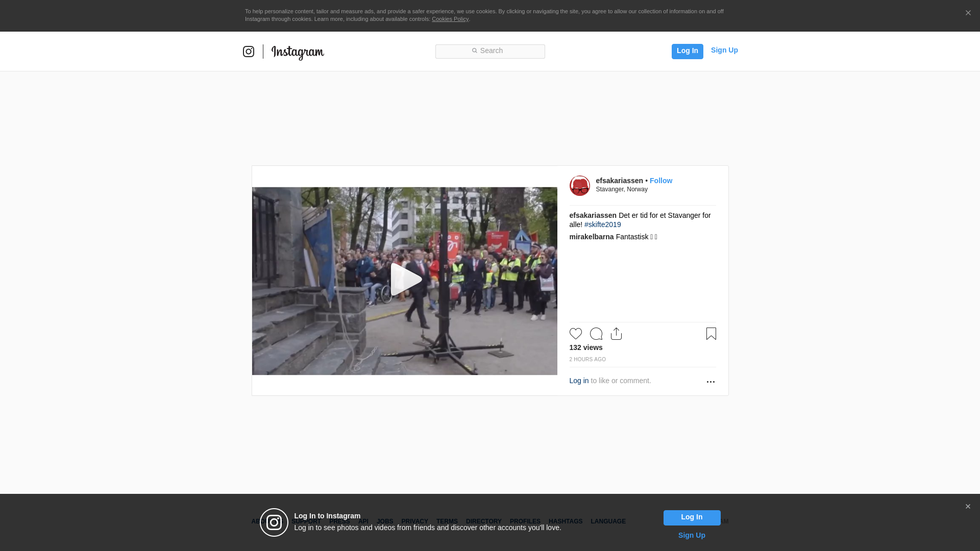Play the video post
The width and height of the screenshot is (980, 551).
pos(406,280)
